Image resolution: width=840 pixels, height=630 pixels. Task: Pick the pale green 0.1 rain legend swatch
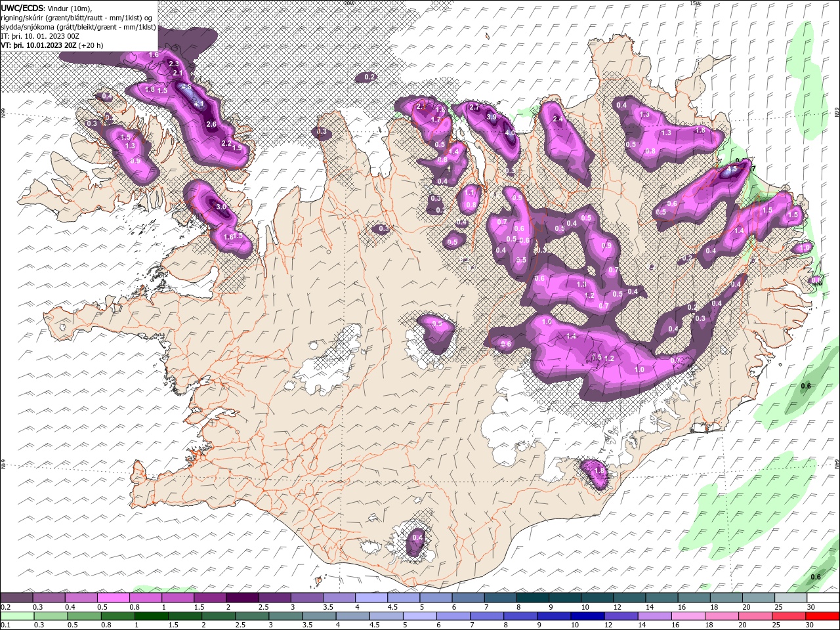click(18, 616)
